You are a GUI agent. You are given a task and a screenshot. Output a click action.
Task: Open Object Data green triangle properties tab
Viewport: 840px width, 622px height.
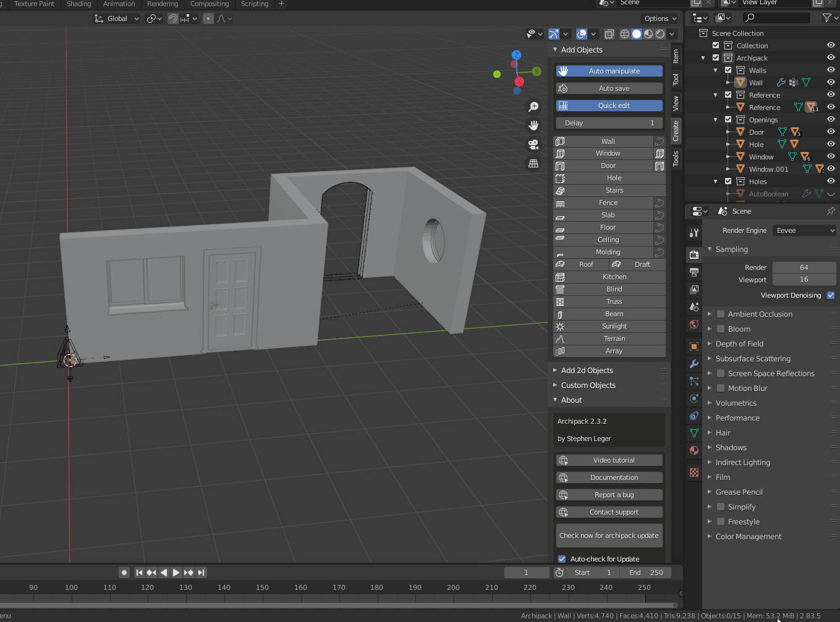(694, 433)
